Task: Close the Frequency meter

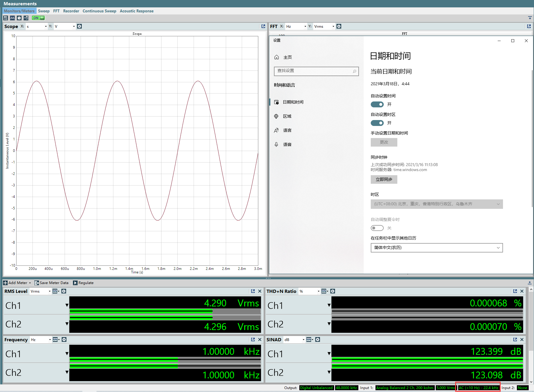Action: click(260, 339)
